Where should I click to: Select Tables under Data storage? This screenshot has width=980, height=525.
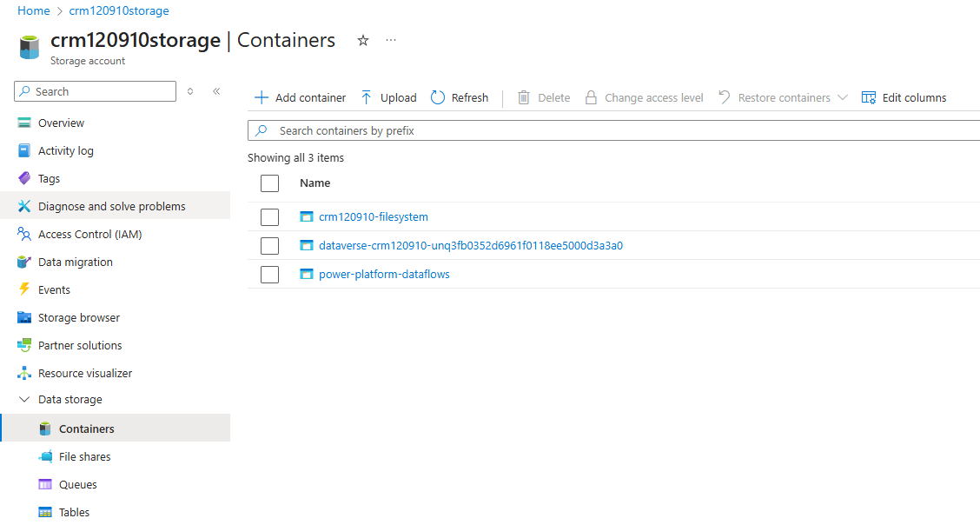(74, 513)
